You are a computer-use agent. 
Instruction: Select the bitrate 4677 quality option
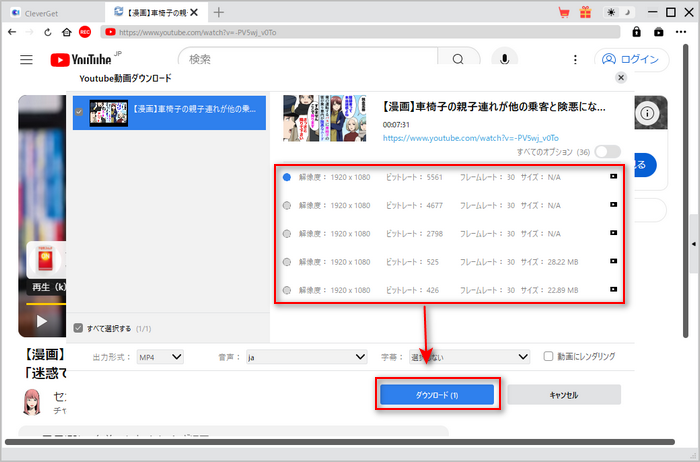click(288, 205)
